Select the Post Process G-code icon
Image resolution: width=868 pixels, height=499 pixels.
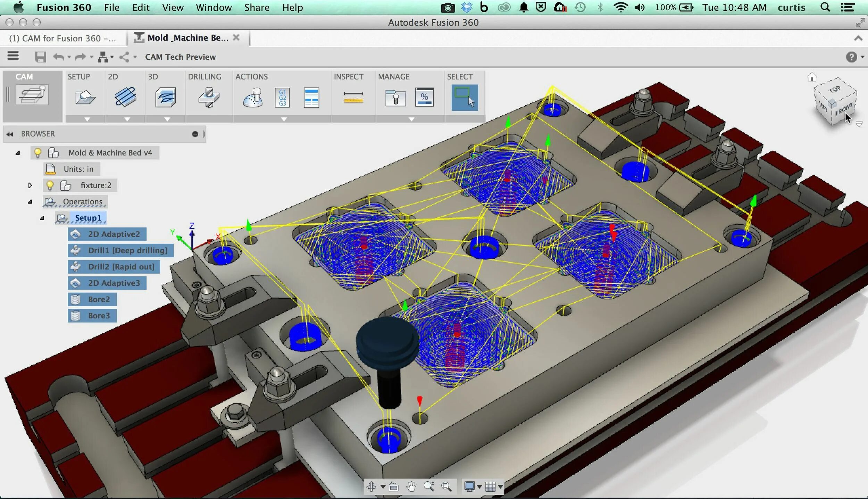pos(281,97)
